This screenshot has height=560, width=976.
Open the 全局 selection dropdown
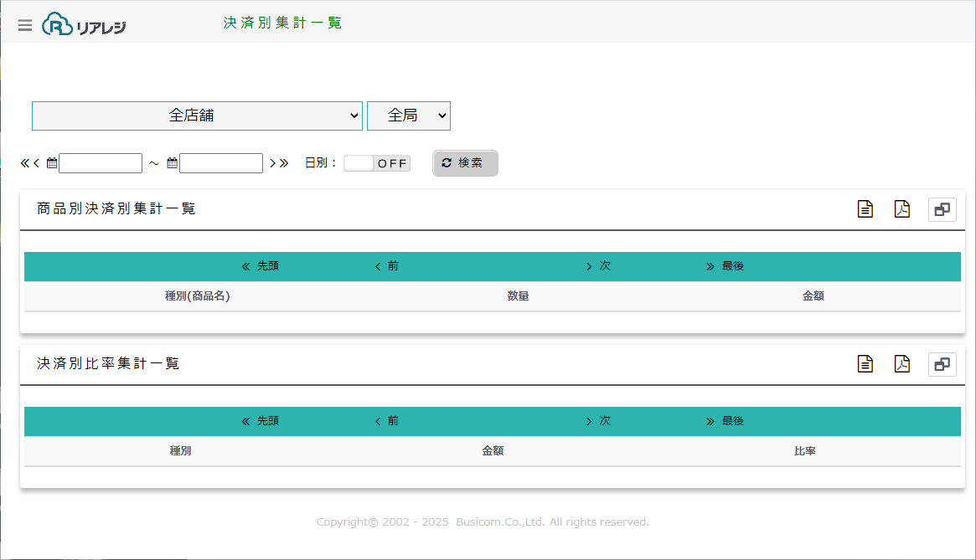click(x=408, y=116)
